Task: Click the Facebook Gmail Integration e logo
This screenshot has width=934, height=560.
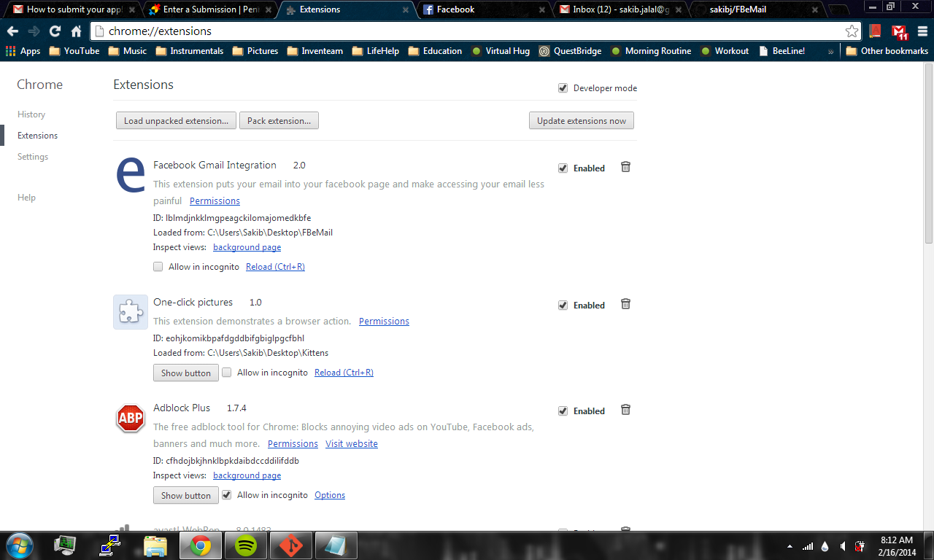Action: click(131, 176)
